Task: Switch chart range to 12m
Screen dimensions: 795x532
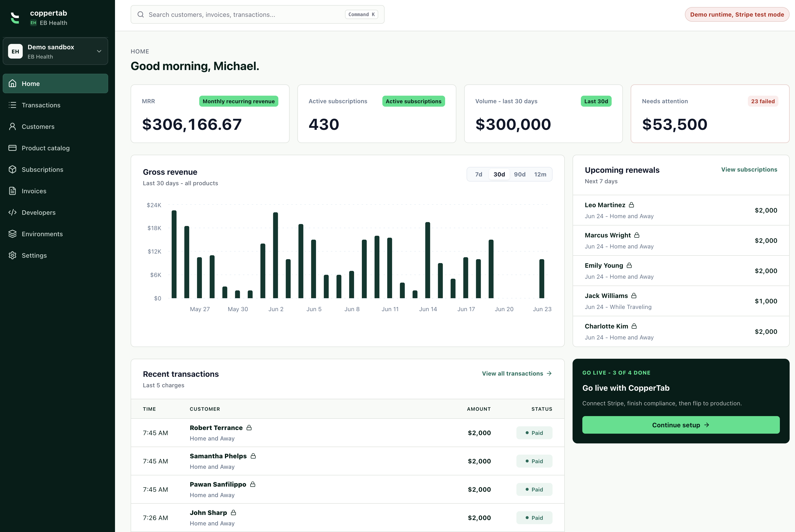Action: [x=540, y=174]
